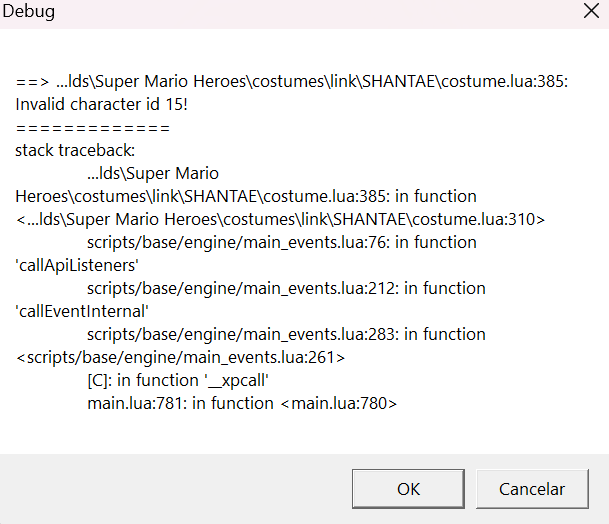The image size is (609, 524).
Task: Click the 'Invalid character id 15!' error line
Action: click(x=102, y=104)
